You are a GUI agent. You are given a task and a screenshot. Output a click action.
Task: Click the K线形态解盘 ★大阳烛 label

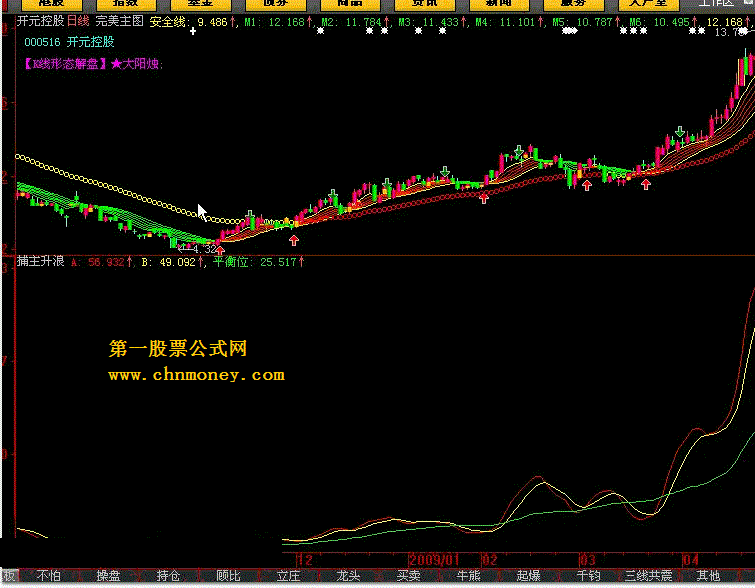pyautogui.click(x=93, y=64)
